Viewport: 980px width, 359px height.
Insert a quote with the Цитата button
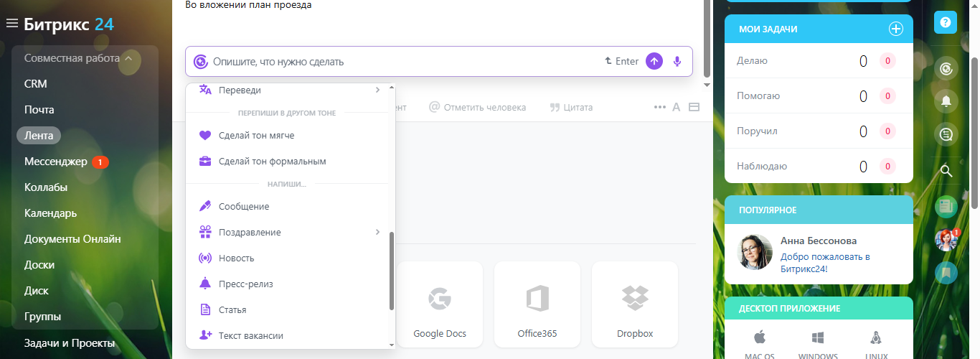[571, 107]
